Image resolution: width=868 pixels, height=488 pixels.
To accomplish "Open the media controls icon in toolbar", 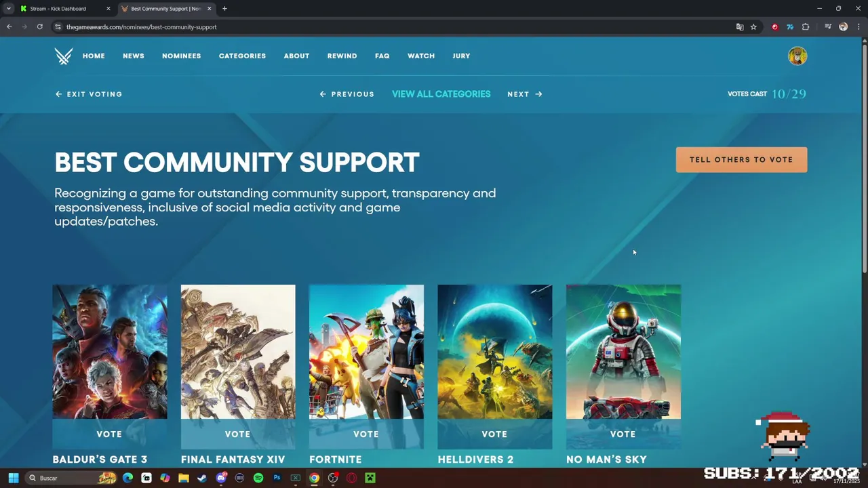I will pos(828,27).
